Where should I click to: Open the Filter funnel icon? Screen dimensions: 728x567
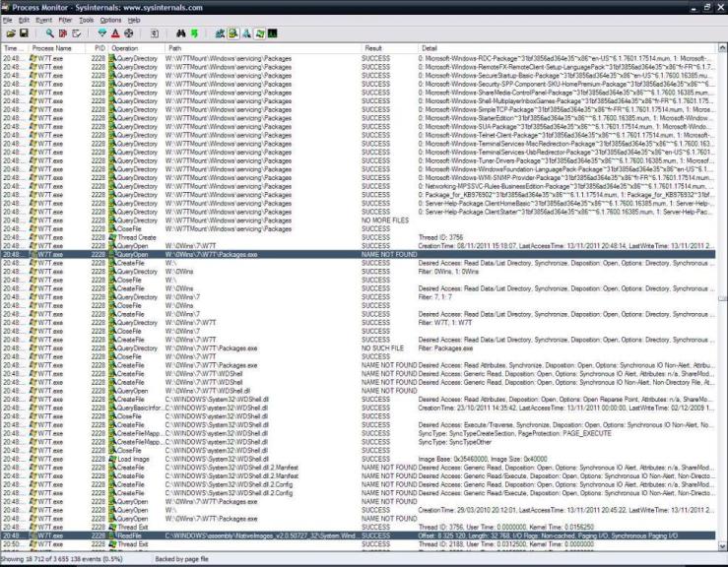(x=102, y=33)
